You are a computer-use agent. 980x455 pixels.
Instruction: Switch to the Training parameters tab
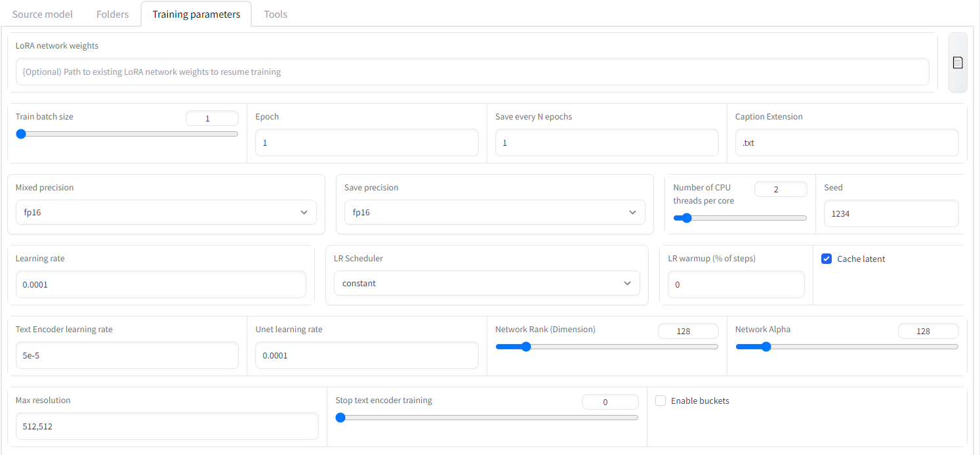195,14
